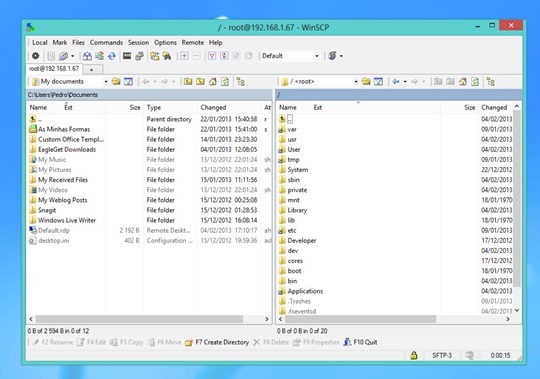Sort local panel by Changed column
540x379 pixels.
tap(230, 107)
